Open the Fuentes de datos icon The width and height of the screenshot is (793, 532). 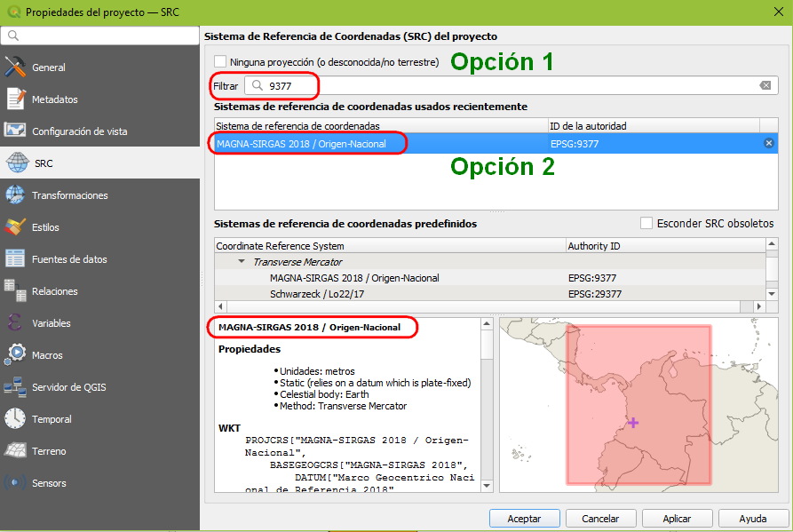15,259
